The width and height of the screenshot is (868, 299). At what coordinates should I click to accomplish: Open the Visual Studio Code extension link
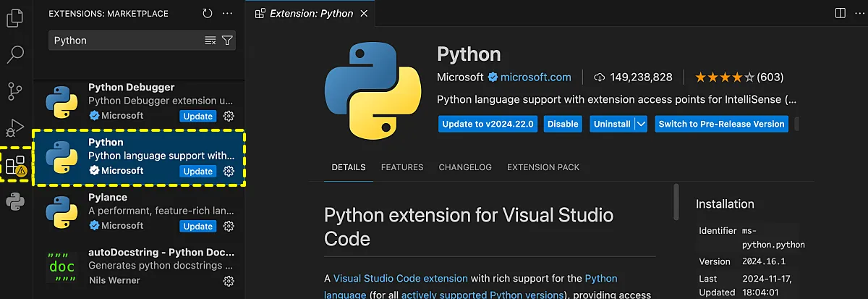click(401, 278)
